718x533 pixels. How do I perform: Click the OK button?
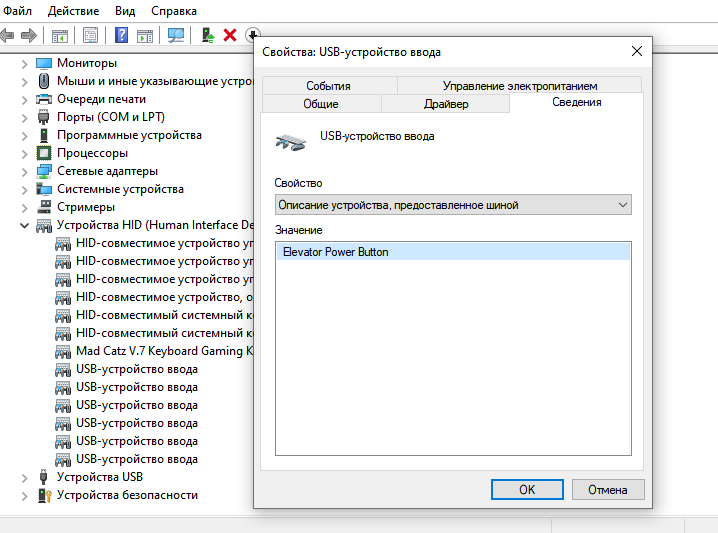(x=527, y=489)
